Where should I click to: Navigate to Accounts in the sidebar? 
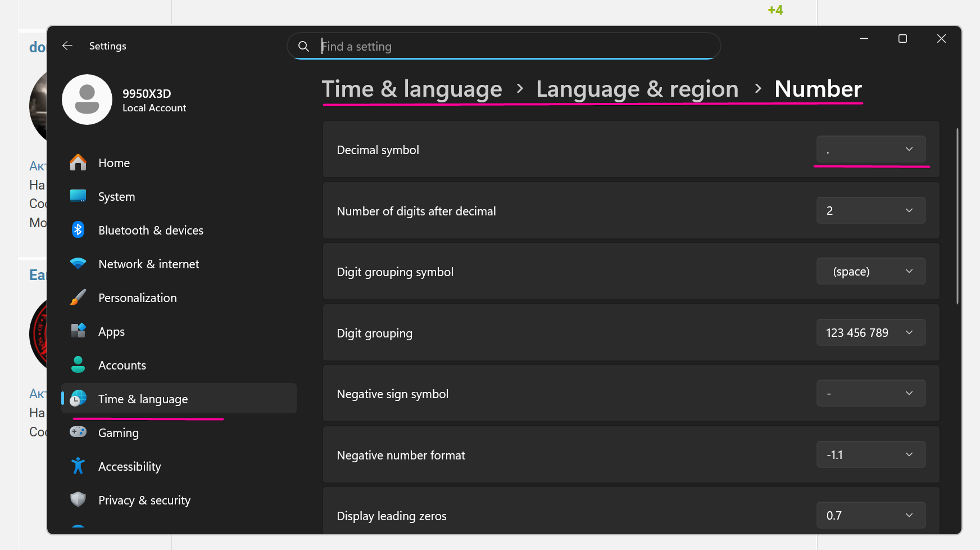pos(122,365)
